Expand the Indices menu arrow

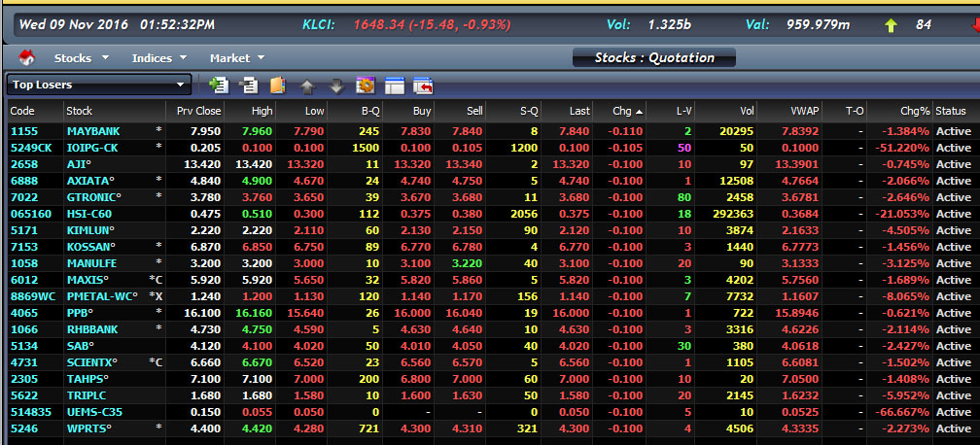183,57
